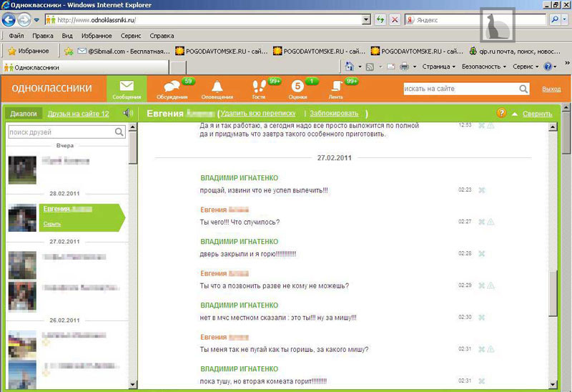Click the искать на сайте search field

tap(460, 89)
